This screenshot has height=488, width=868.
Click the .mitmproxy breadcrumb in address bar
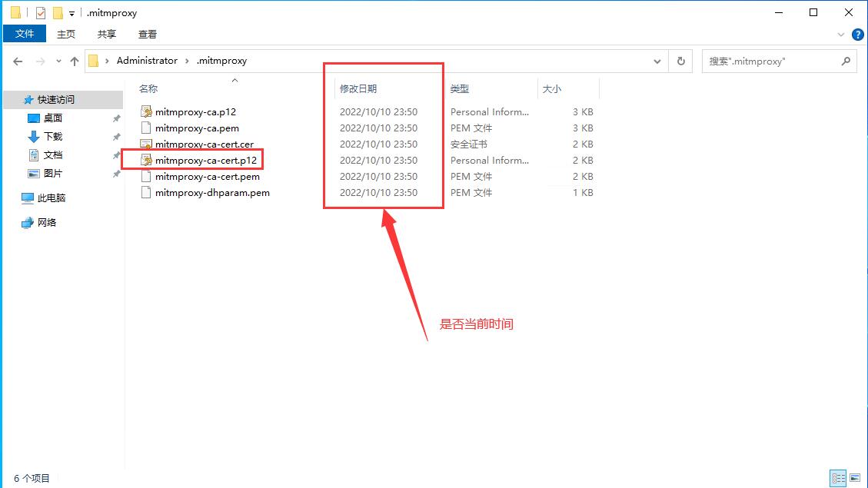221,61
